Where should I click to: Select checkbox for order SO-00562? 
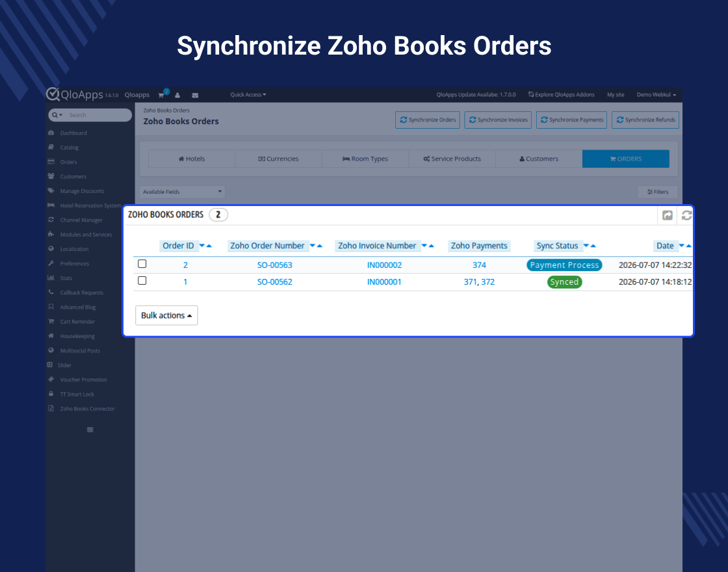point(142,280)
